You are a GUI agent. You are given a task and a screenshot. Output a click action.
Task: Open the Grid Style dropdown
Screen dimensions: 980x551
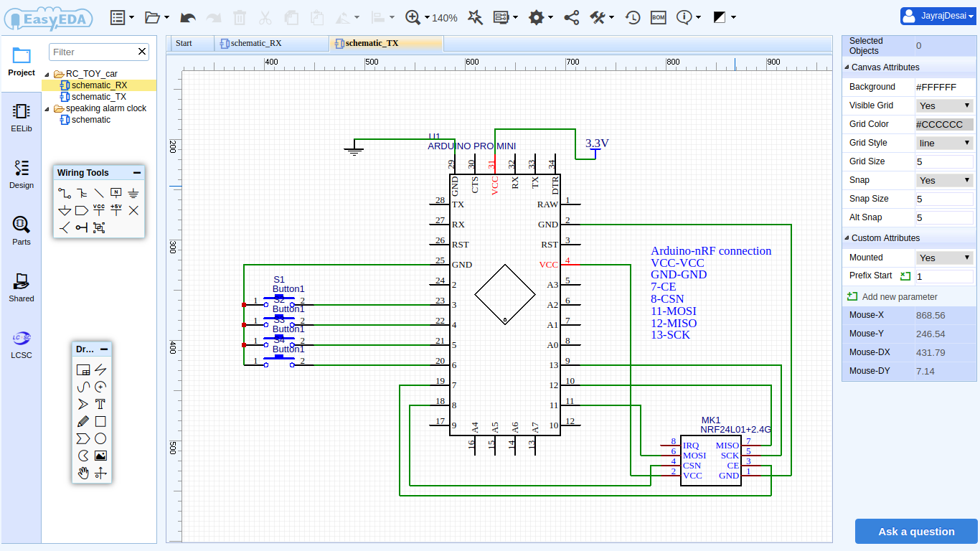(944, 143)
